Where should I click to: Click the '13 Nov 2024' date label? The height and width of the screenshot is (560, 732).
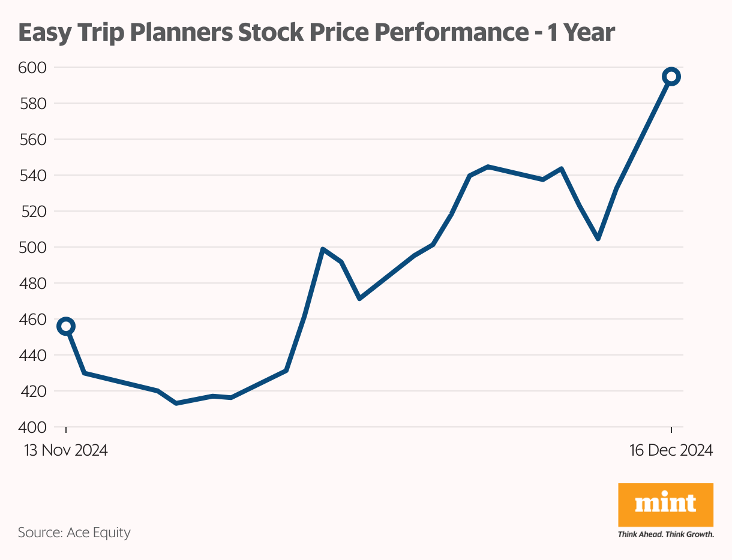[66, 450]
